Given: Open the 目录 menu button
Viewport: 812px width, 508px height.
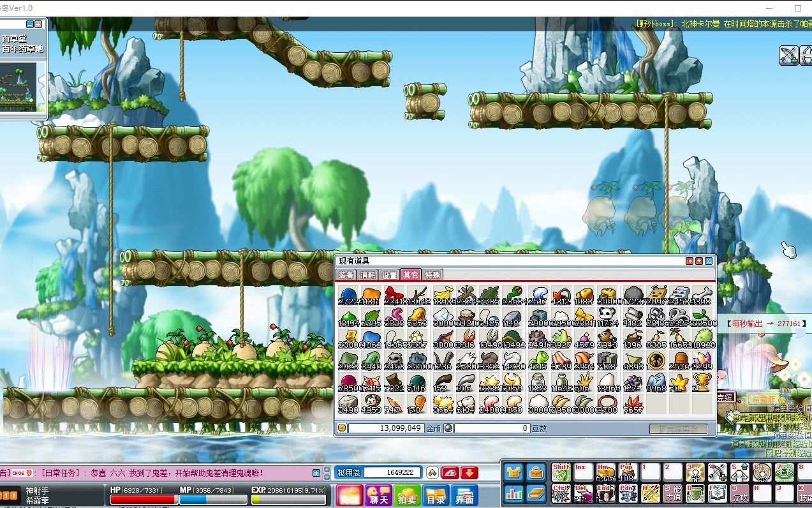Looking at the screenshot, I should click(x=436, y=496).
